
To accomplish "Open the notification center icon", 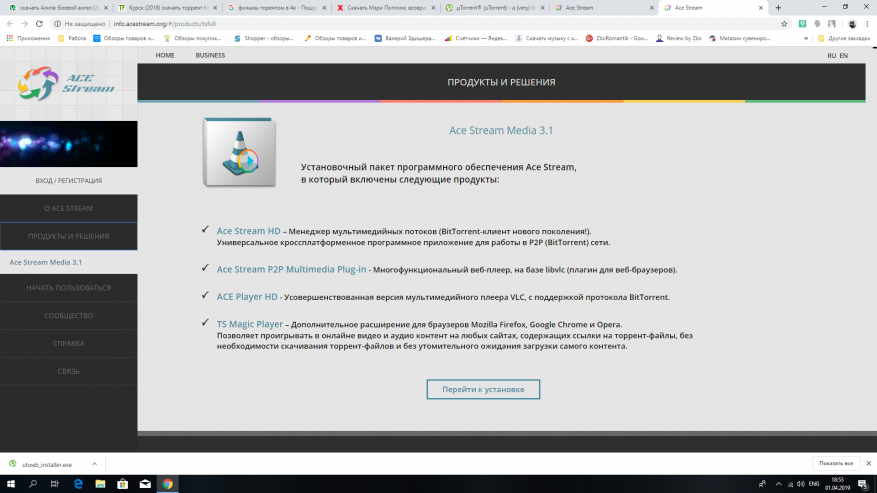I will pyautogui.click(x=863, y=484).
